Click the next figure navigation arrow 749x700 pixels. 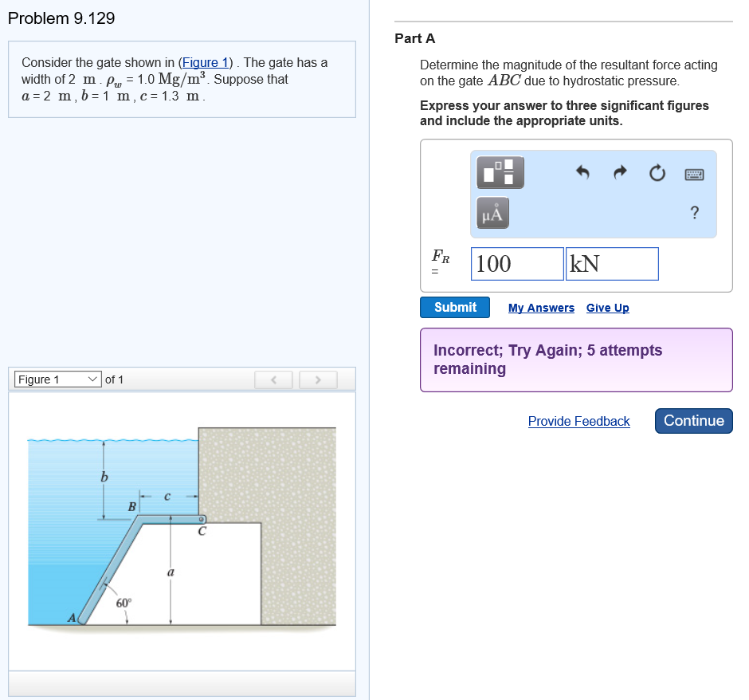coord(317,379)
